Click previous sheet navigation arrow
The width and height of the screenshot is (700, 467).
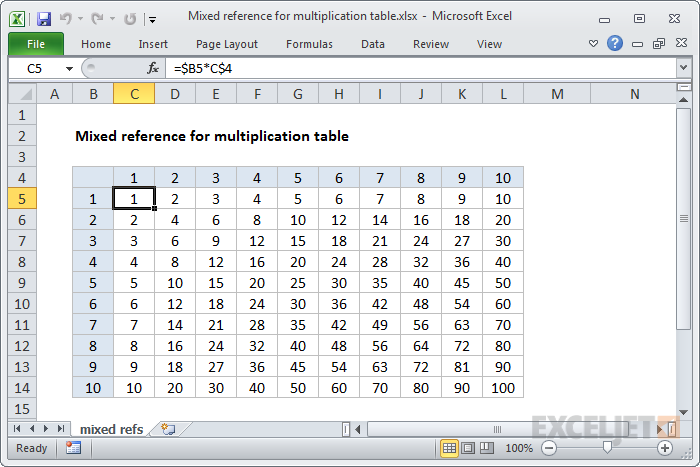pyautogui.click(x=32, y=429)
